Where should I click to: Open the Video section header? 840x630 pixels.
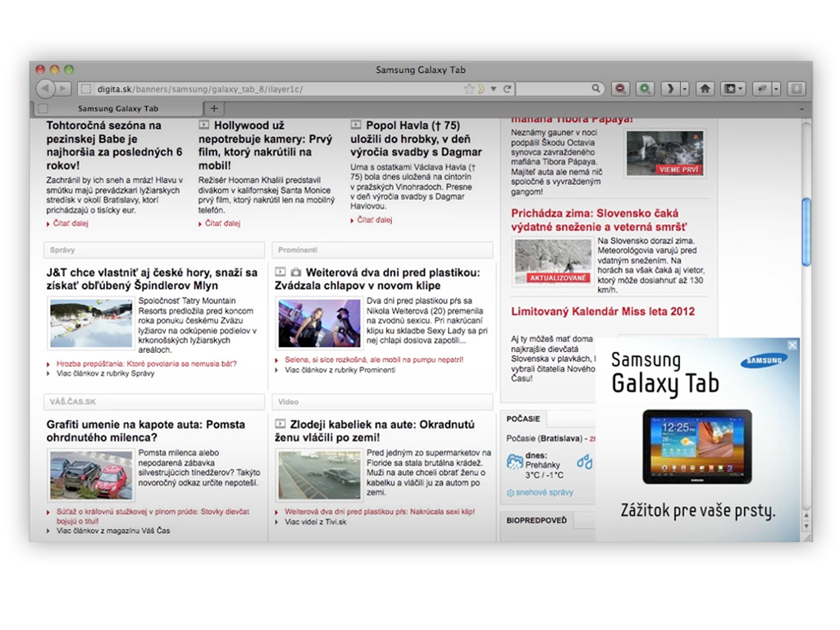[x=382, y=401]
